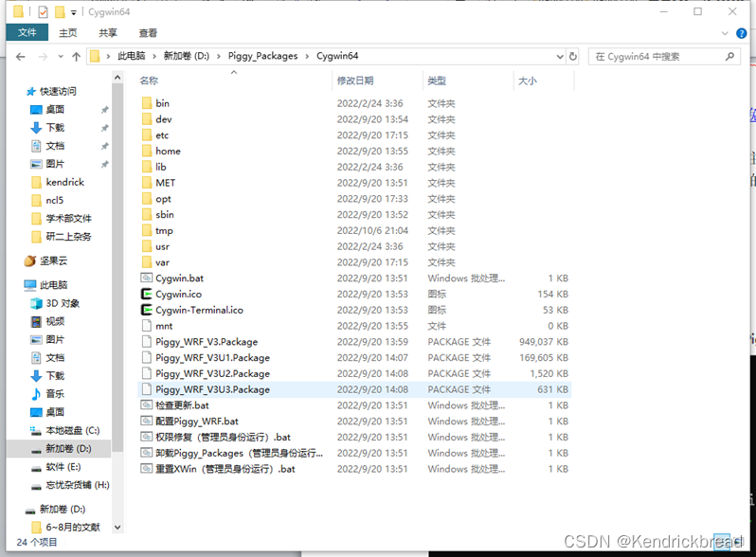Viewport: 756px width, 557px height.
Task: Expand breadcrumb arrow after Piggy_Packages
Action: (x=307, y=56)
